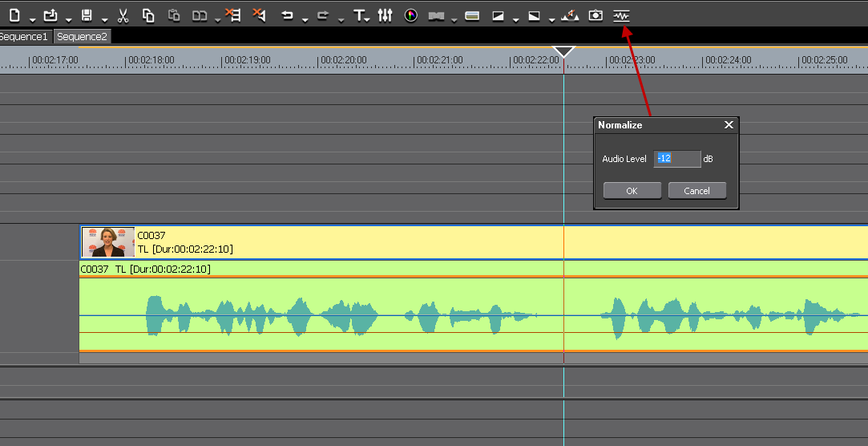Click Cancel in the Normalize dialog
The width and height of the screenshot is (868, 446).
pyautogui.click(x=697, y=191)
